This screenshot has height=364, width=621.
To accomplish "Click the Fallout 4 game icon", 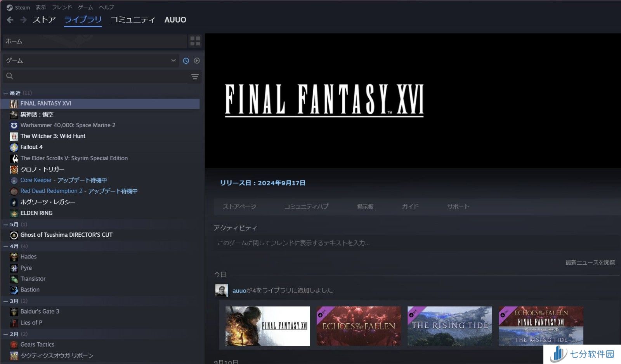I will (x=14, y=147).
